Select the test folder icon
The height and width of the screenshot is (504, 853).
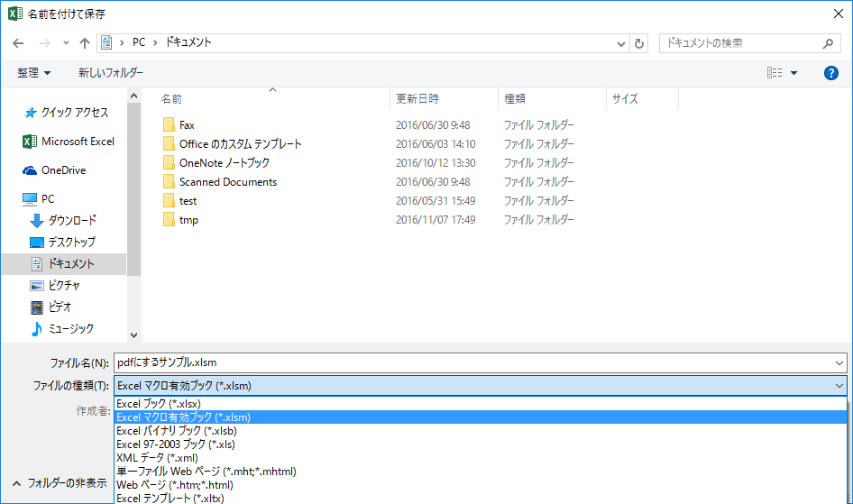(x=169, y=201)
